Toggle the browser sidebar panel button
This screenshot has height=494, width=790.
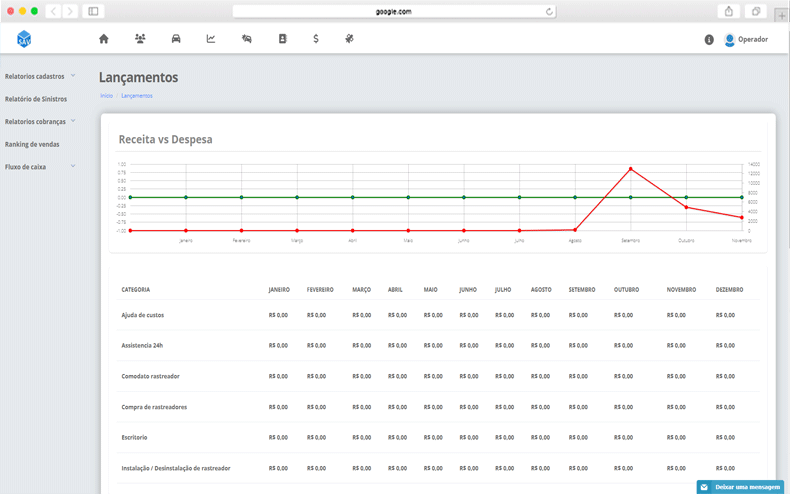[93, 11]
